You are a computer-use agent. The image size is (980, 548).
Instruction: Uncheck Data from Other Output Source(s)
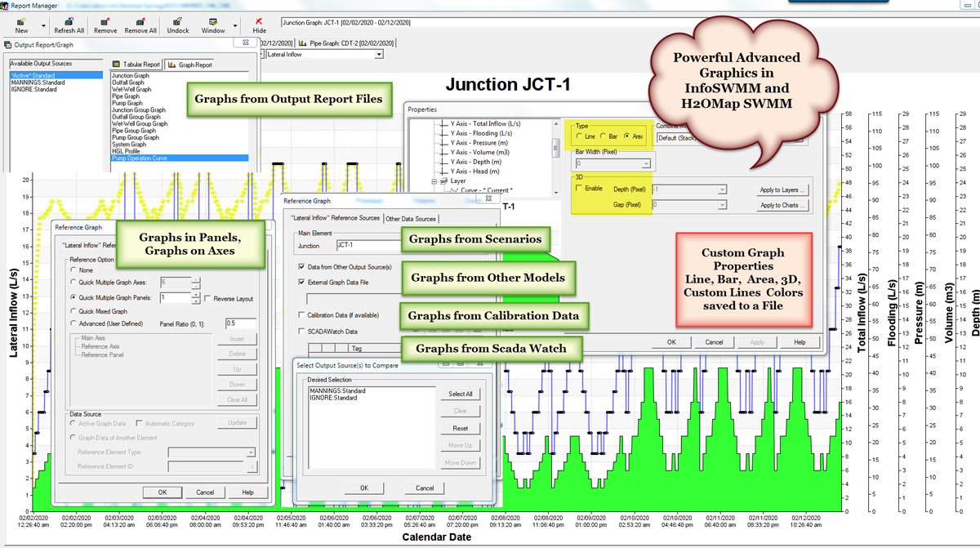(302, 266)
